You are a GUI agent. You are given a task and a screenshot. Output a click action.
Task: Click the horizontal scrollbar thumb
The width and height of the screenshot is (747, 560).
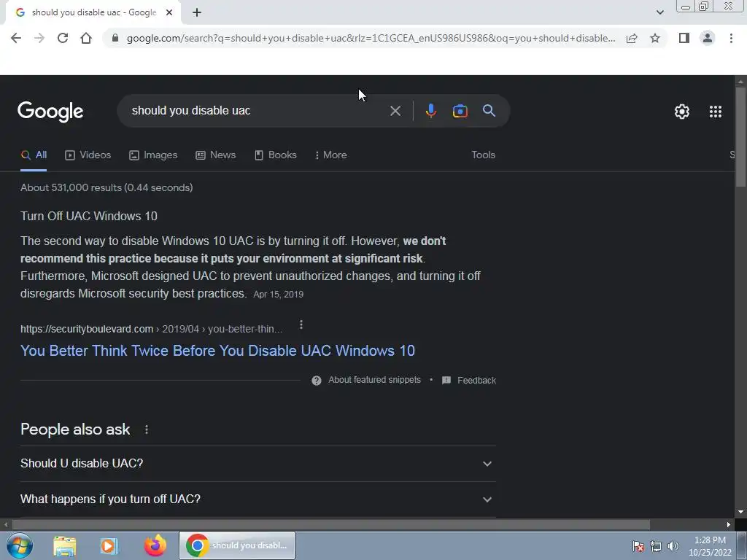pos(331,525)
